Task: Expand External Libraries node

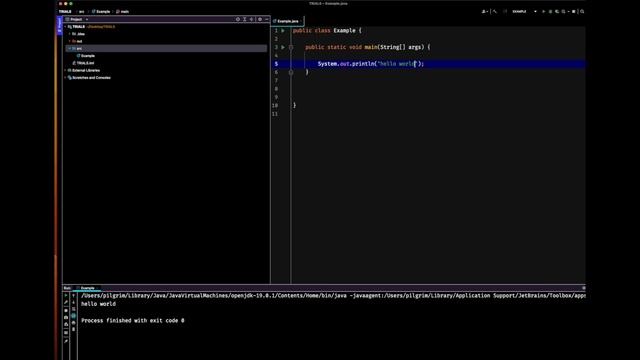Action: click(x=65, y=71)
